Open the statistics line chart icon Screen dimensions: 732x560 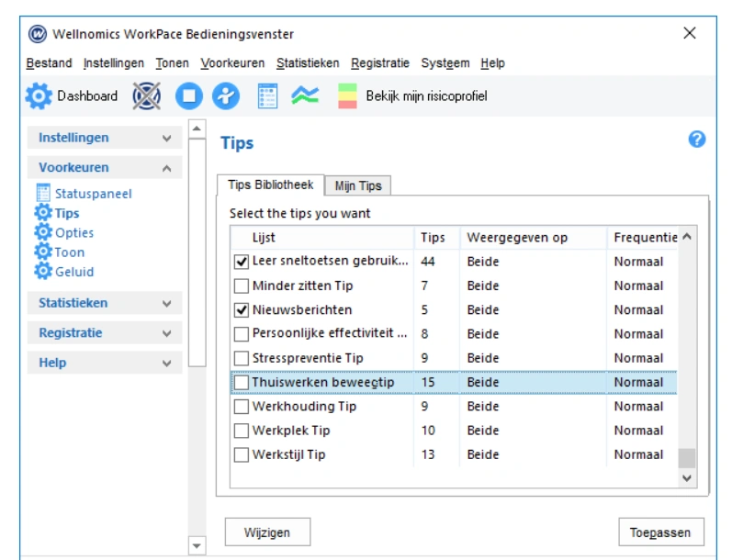coord(305,95)
